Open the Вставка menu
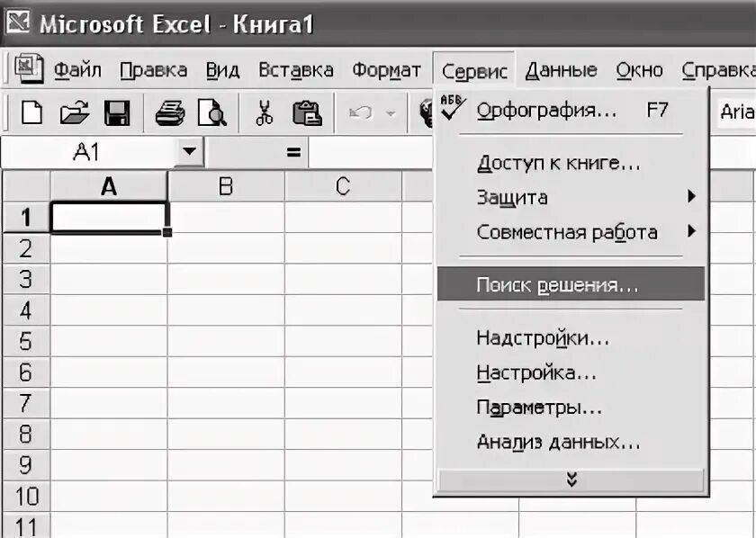The height and width of the screenshot is (538, 756). (295, 70)
